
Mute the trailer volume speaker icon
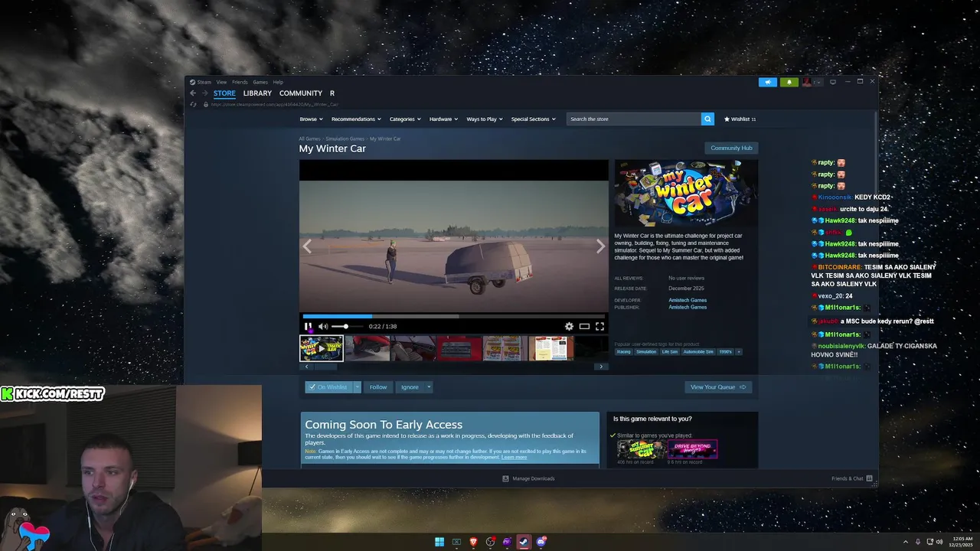tap(323, 326)
